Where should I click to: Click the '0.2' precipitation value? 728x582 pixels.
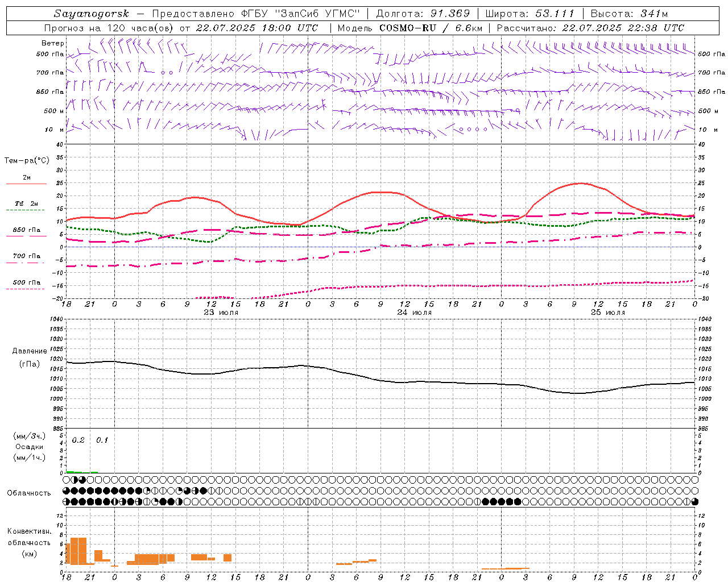pyautogui.click(x=78, y=440)
